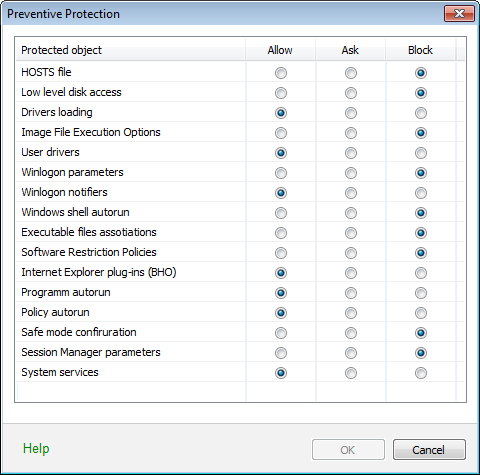Select Allow for Winlogon parameters
This screenshot has width=480, height=475.
coord(281,173)
